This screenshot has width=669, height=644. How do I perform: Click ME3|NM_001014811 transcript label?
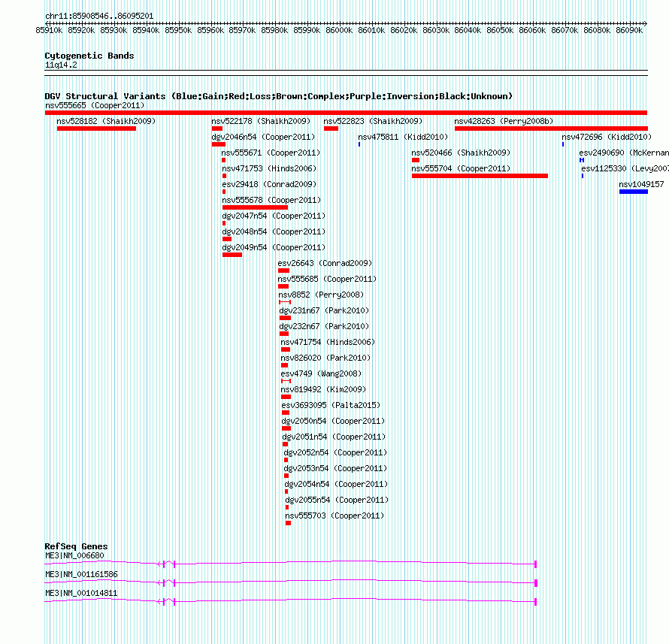(x=81, y=593)
